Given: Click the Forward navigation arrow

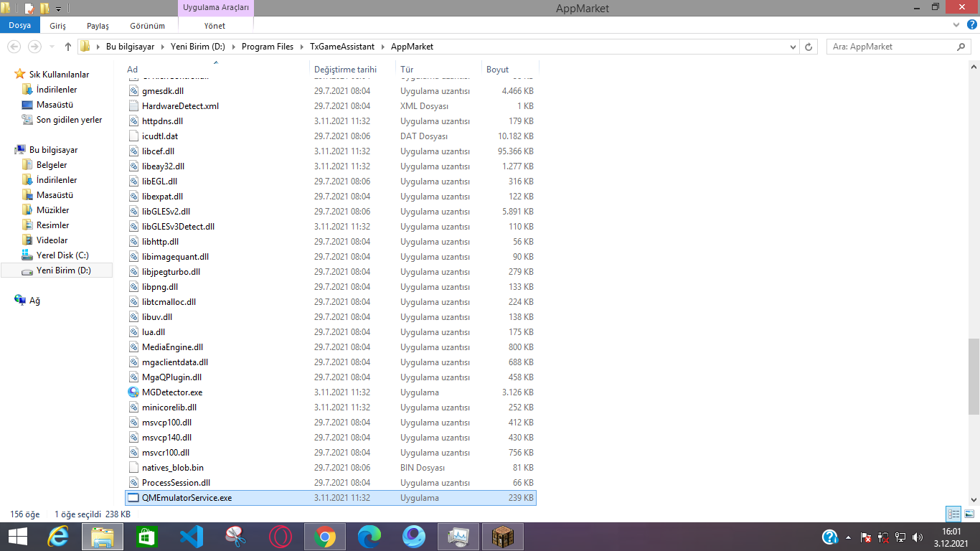Looking at the screenshot, I should tap(34, 47).
